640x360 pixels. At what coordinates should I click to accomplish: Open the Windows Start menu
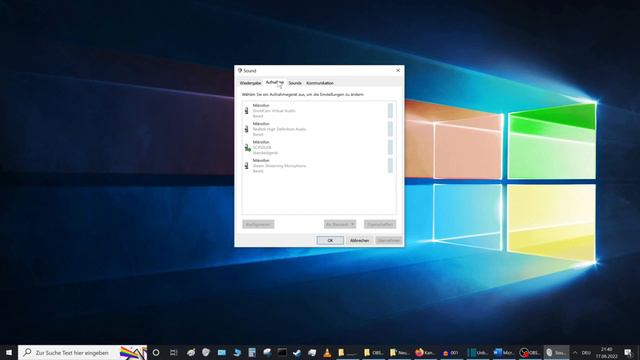pos(9,352)
